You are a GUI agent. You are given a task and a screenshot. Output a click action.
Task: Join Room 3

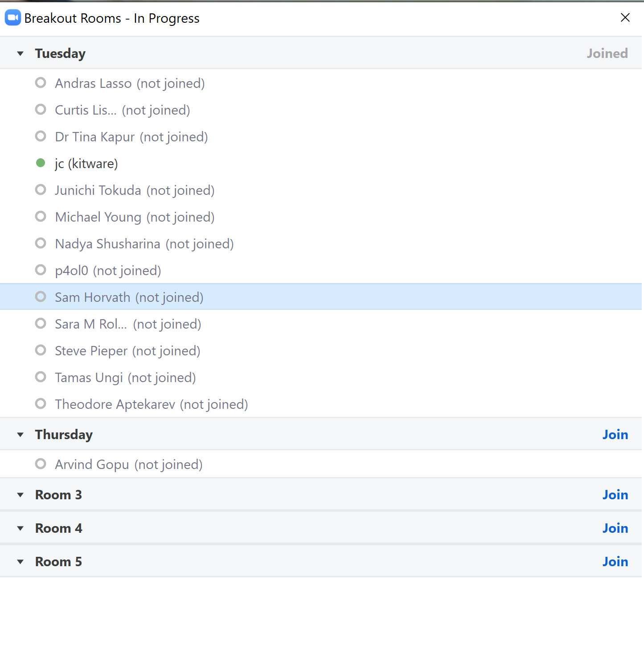tap(615, 495)
